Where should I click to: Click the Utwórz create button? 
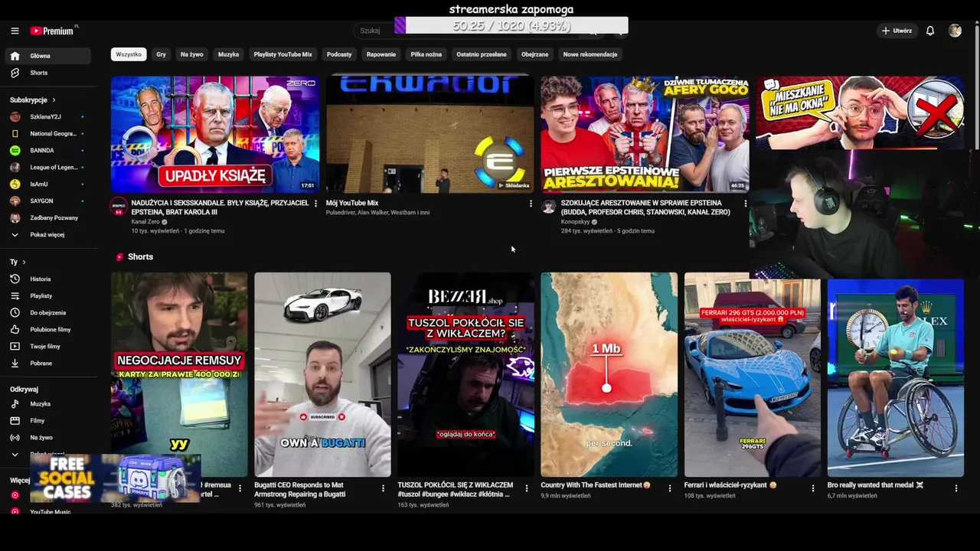pos(897,31)
